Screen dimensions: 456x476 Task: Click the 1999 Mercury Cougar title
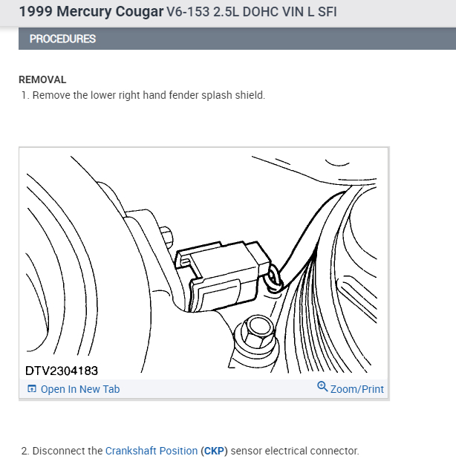[91, 12]
